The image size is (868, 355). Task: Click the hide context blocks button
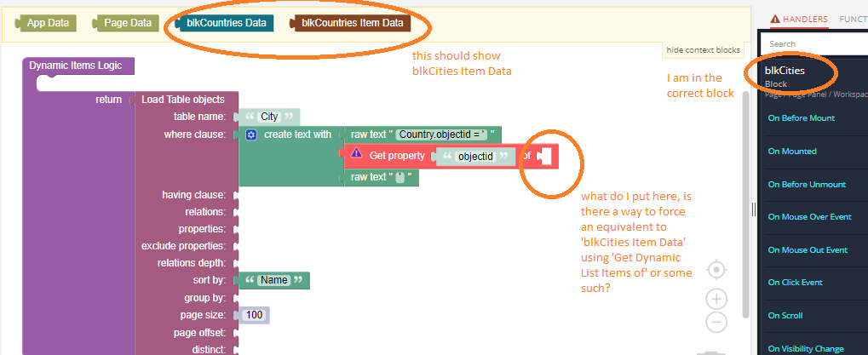(x=703, y=50)
